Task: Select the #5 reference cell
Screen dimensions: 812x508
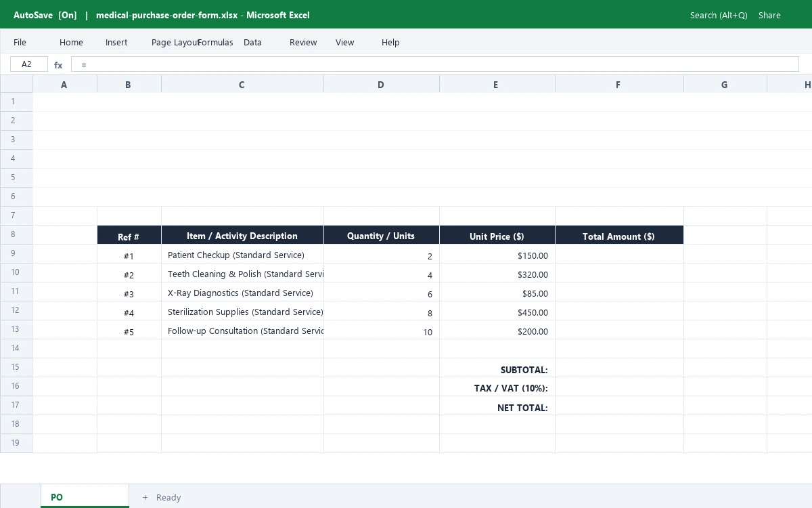Action: [129, 330]
